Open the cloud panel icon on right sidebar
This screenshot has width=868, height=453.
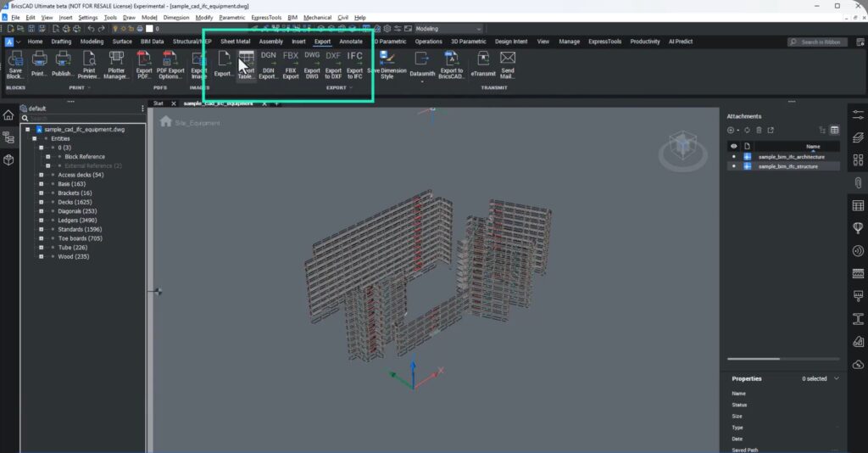tap(858, 365)
